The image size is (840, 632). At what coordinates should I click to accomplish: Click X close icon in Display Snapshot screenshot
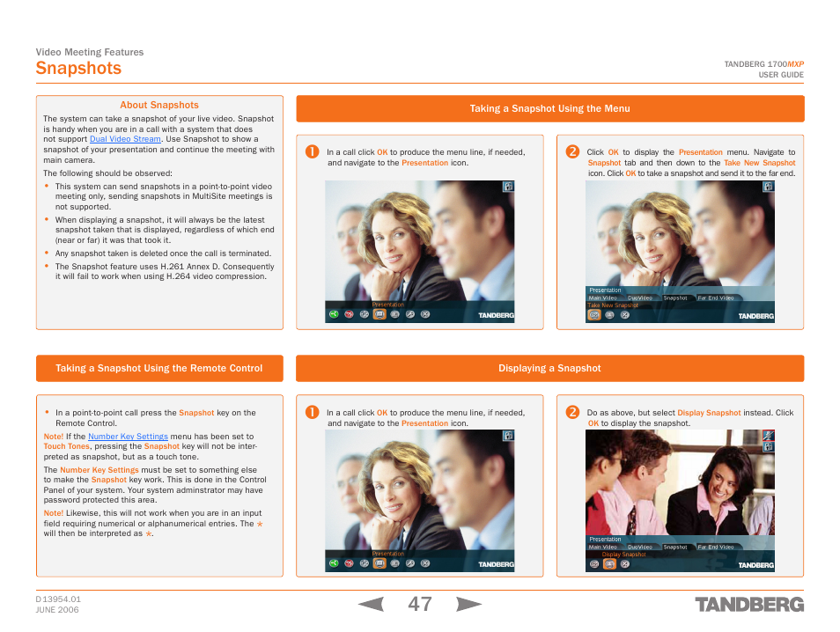pyautogui.click(x=624, y=564)
